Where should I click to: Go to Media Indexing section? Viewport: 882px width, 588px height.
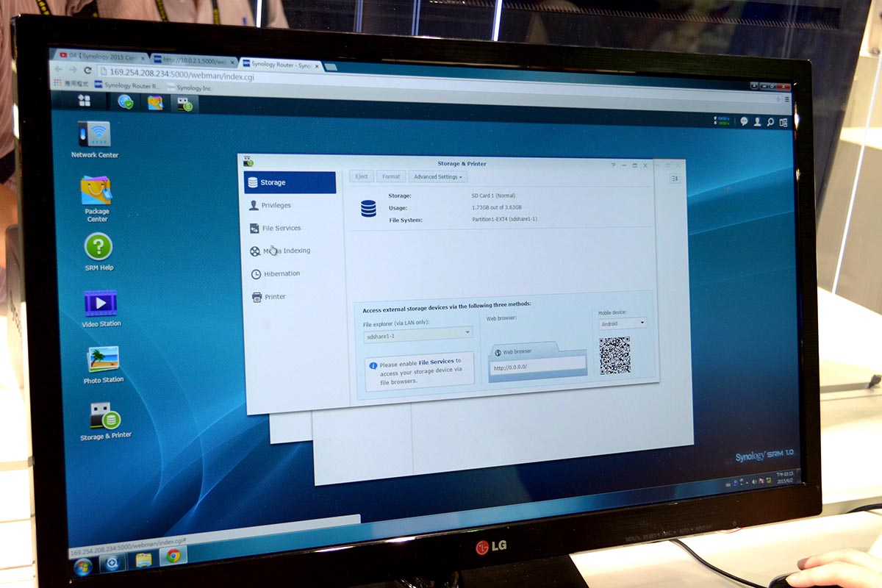click(x=285, y=251)
